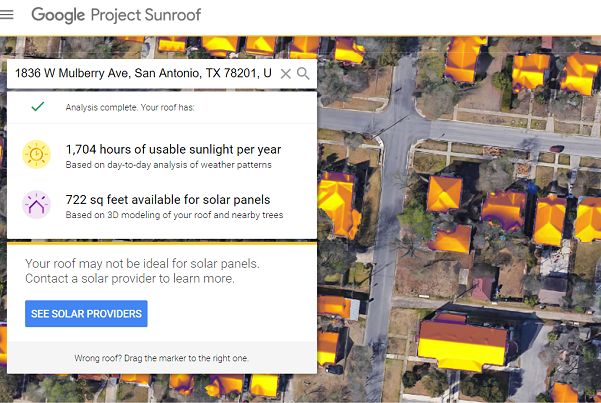Click the "day-to-day analysis of weather patterns" subtitle
This screenshot has height=403, width=601.
pos(168,165)
